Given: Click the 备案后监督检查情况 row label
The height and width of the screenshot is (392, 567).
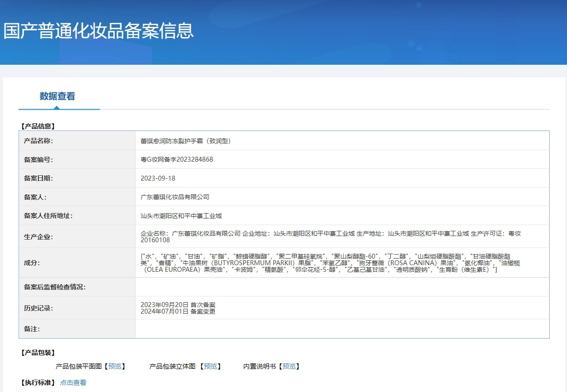Looking at the screenshot, I should pyautogui.click(x=55, y=287).
